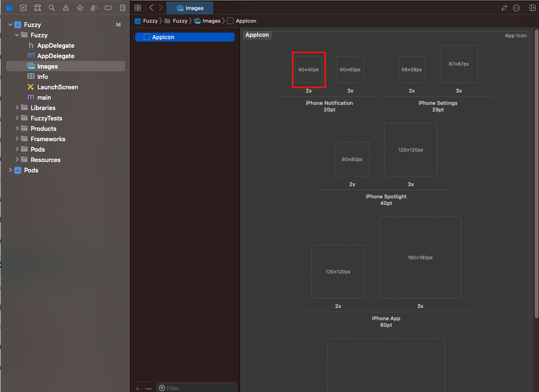This screenshot has width=539, height=392.
Task: Open the Test navigator diamond icon
Action: [80, 8]
